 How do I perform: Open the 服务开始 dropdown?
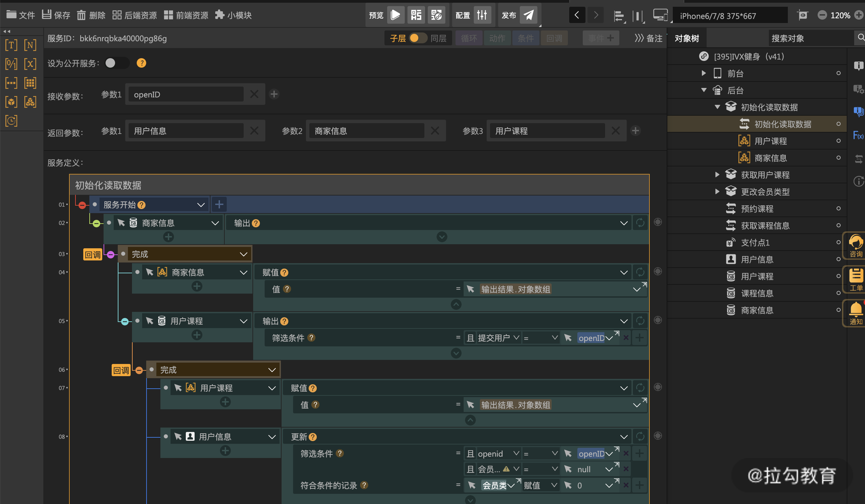pyautogui.click(x=201, y=205)
